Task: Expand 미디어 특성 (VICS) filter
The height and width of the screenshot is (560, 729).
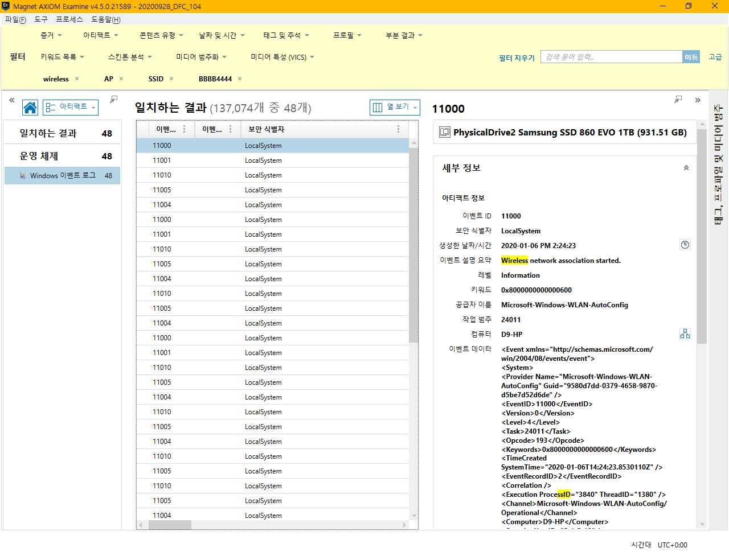Action: (282, 57)
